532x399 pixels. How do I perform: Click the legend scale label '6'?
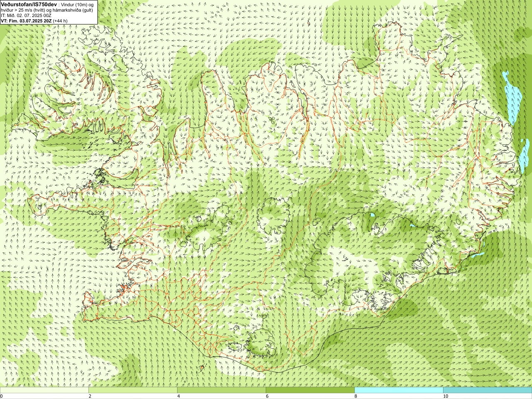[x=267, y=396]
